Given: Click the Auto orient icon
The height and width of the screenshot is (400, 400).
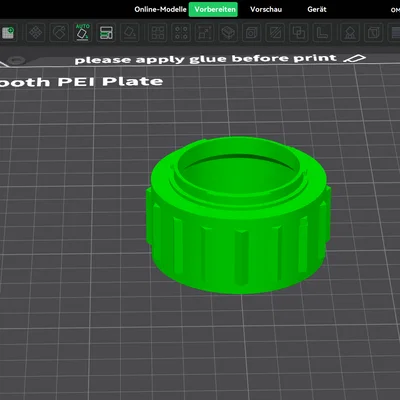Looking at the screenshot, I should coord(82,33).
